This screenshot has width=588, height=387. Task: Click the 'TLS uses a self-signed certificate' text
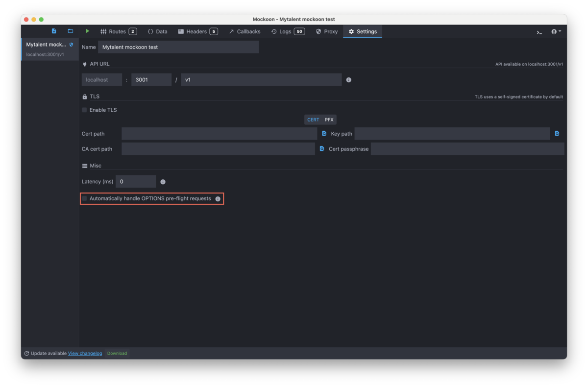(x=519, y=97)
